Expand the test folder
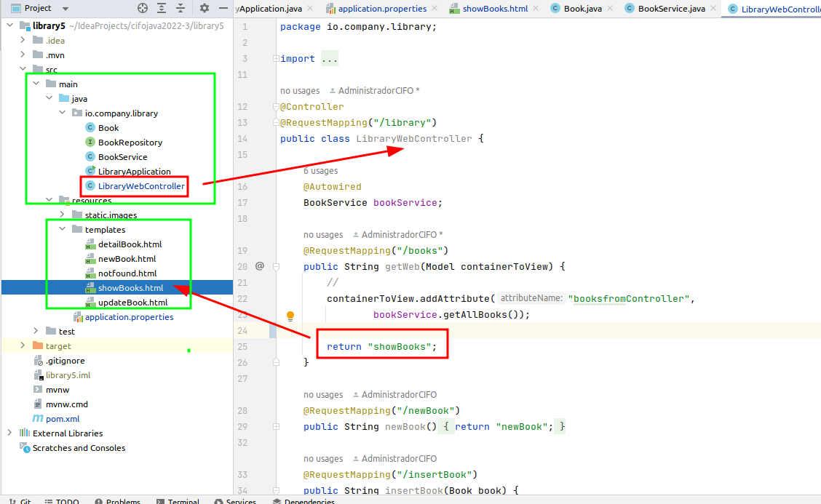 point(36,331)
